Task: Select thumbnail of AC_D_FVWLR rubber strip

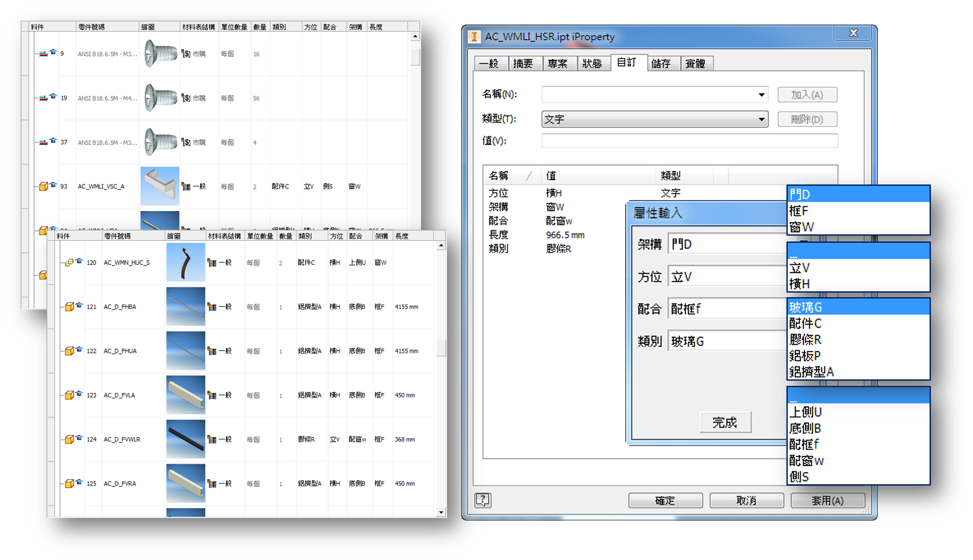Action: 186,439
